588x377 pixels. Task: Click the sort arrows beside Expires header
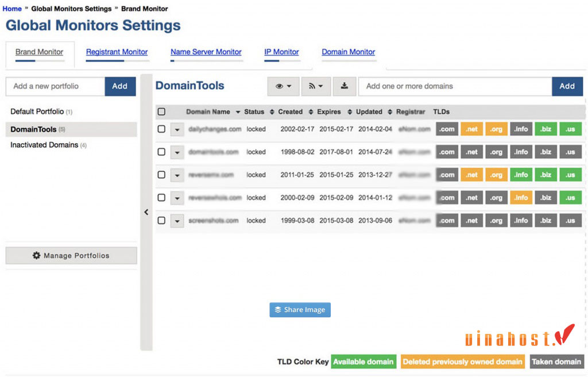pyautogui.click(x=350, y=112)
